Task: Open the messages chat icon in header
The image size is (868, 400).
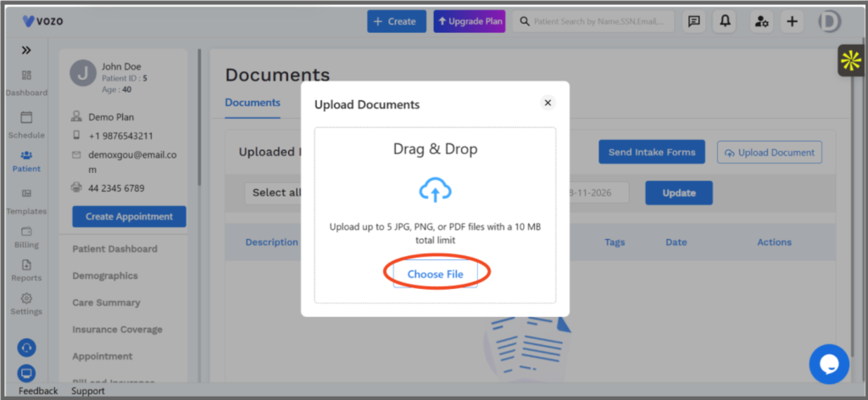Action: tap(693, 21)
